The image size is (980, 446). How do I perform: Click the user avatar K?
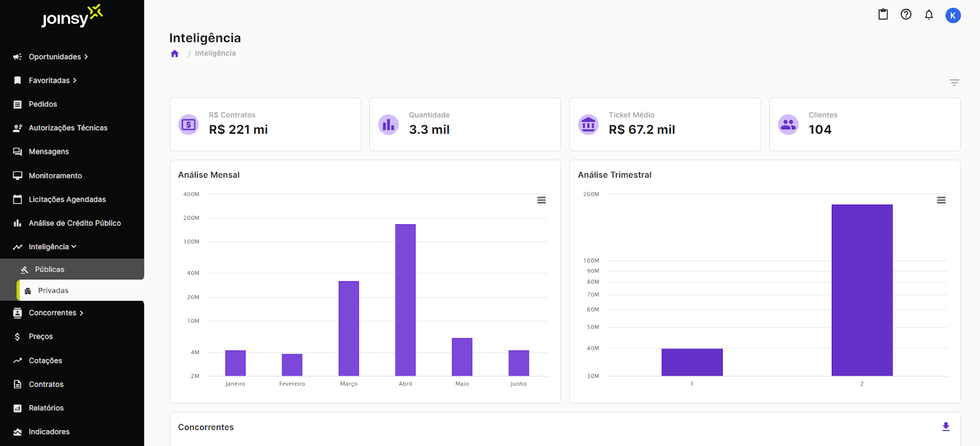[952, 15]
